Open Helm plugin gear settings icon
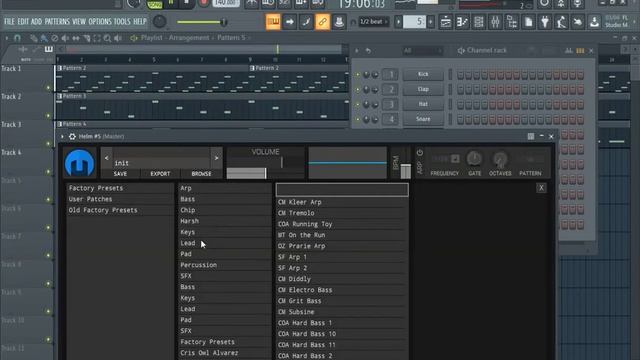The image size is (640, 360). pos(72,136)
